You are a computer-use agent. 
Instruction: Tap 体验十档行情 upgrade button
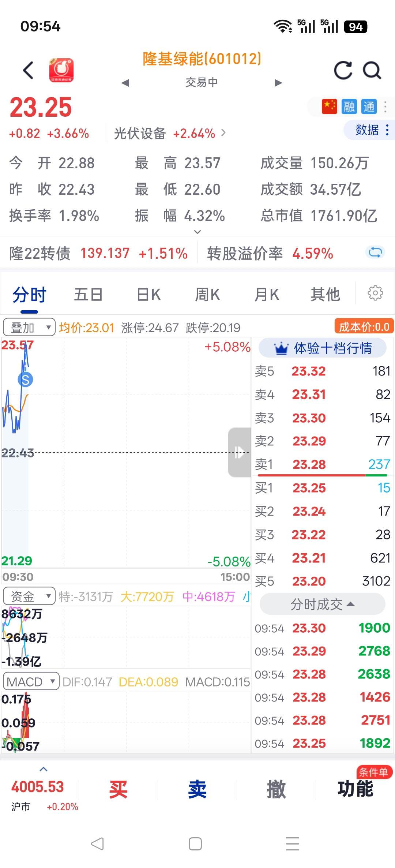323,348
